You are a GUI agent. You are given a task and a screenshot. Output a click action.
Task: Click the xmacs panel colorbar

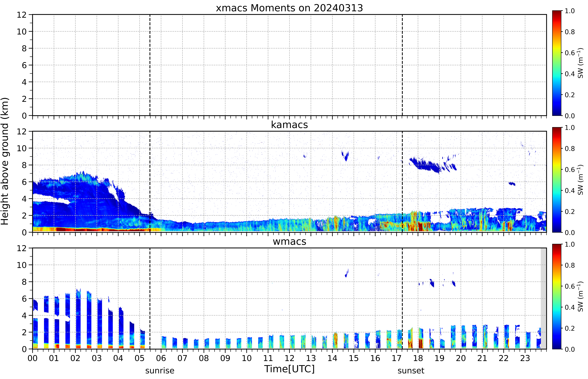pyautogui.click(x=557, y=63)
